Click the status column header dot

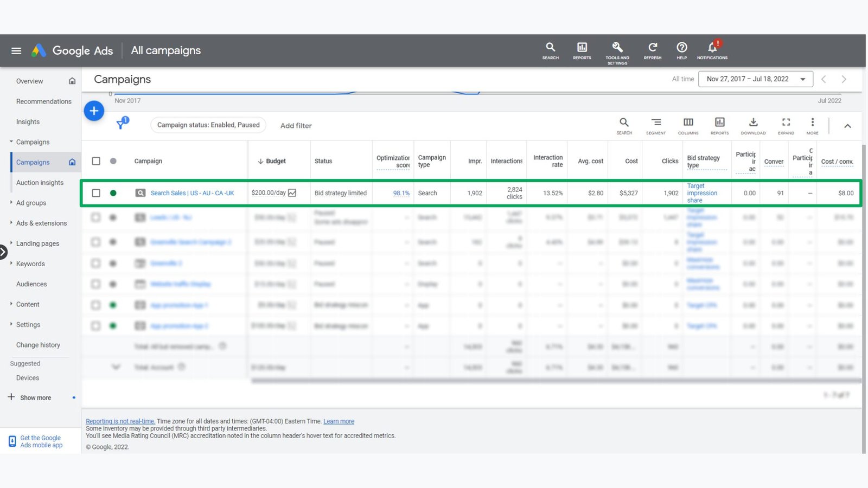coord(113,161)
